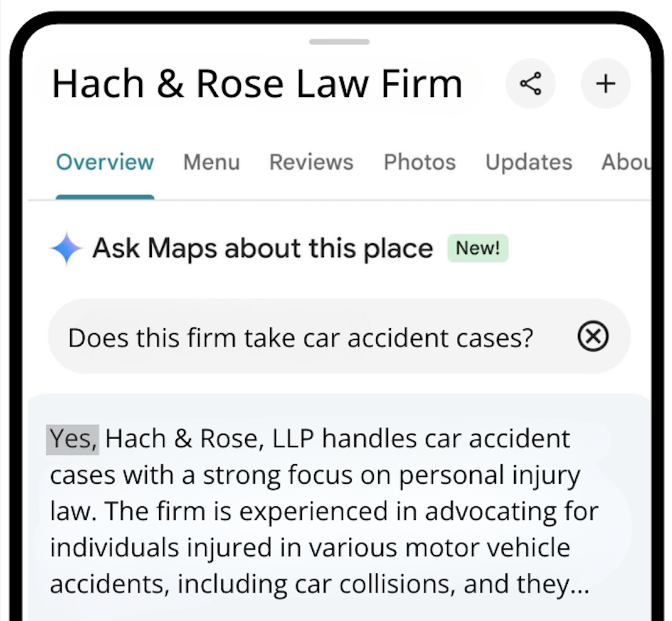The height and width of the screenshot is (621, 672).
Task: Click the car accident question input field
Action: click(339, 336)
